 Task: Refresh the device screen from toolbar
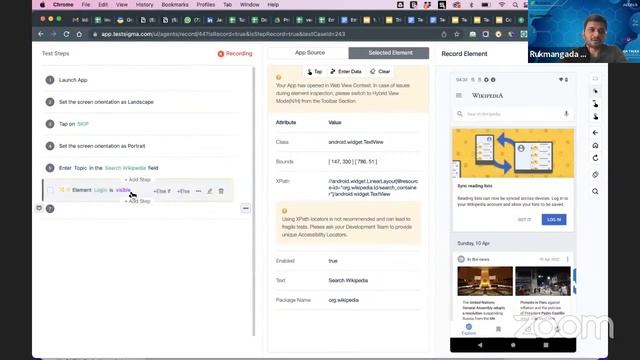[x=596, y=158]
